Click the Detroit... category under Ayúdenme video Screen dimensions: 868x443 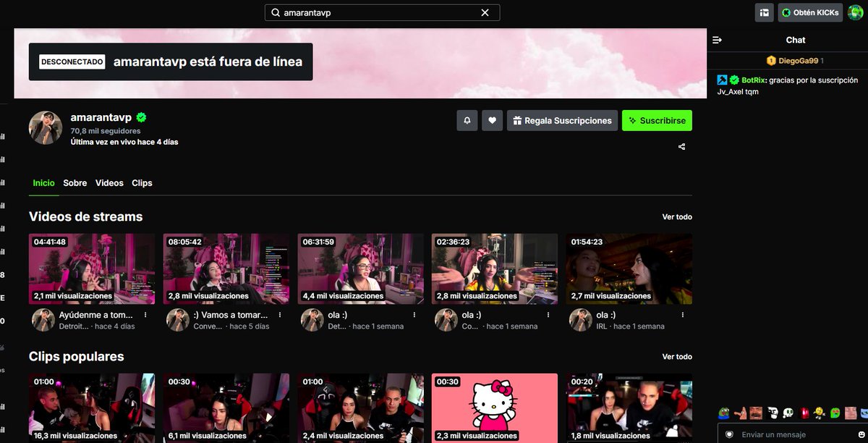tap(74, 326)
